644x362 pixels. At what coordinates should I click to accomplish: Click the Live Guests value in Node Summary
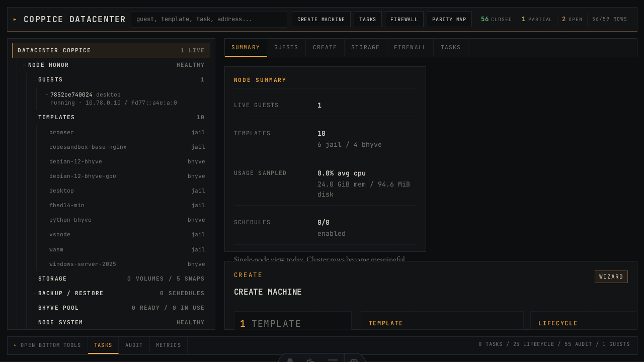319,105
